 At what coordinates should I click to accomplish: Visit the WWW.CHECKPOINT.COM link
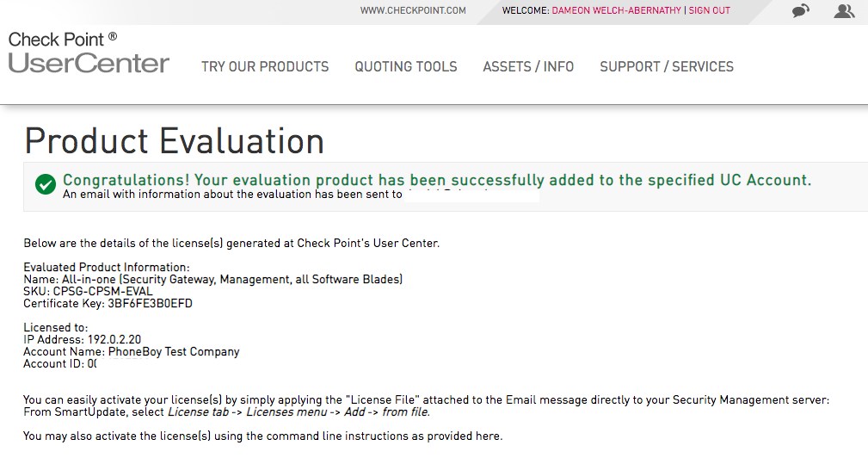413,10
